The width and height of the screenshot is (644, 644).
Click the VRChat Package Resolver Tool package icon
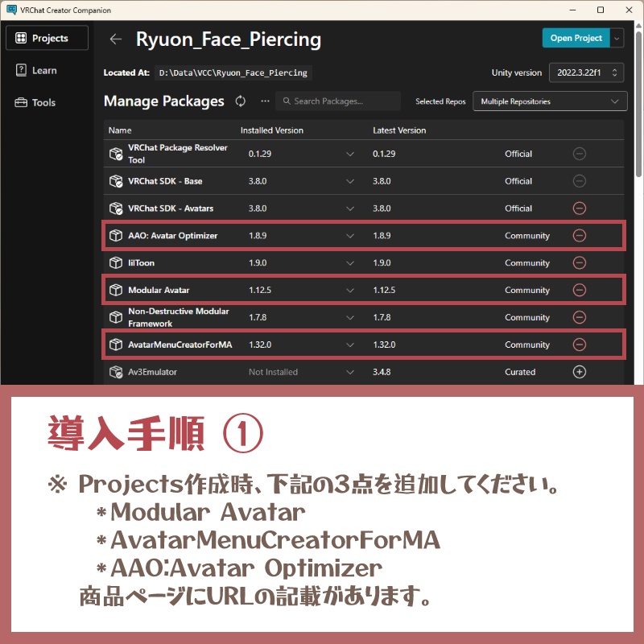pos(116,154)
